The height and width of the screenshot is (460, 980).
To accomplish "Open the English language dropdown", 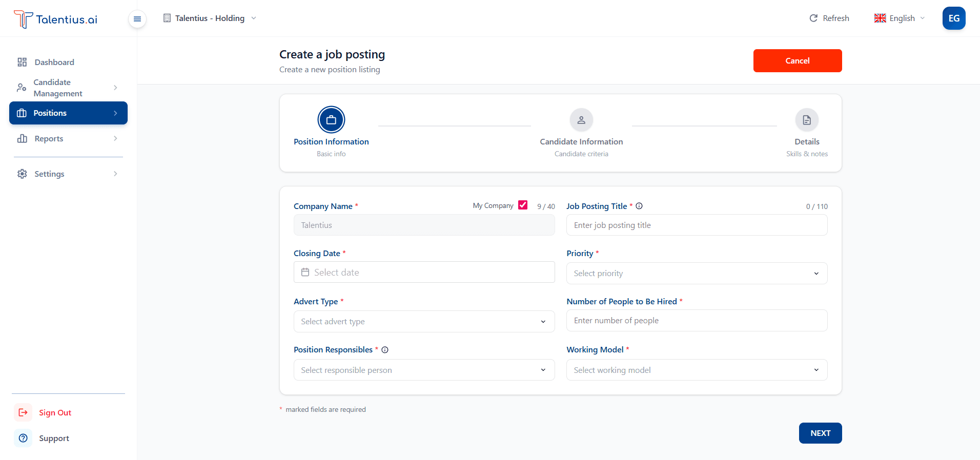I will click(x=900, y=18).
